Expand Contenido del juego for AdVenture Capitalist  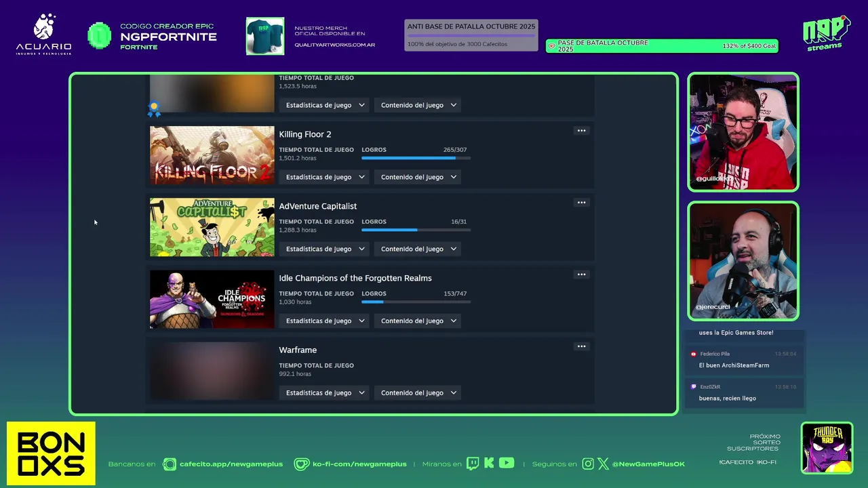pyautogui.click(x=418, y=249)
